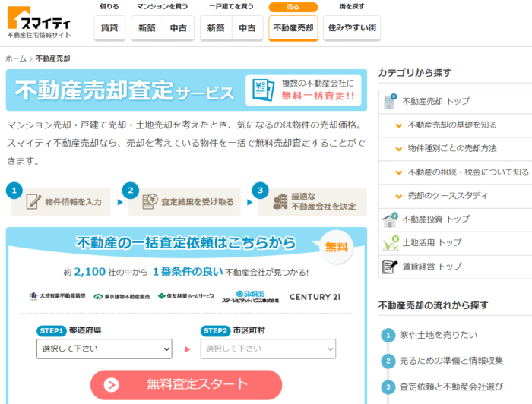
Task: Go to ホーム breadcrumb link
Action: 16,58
